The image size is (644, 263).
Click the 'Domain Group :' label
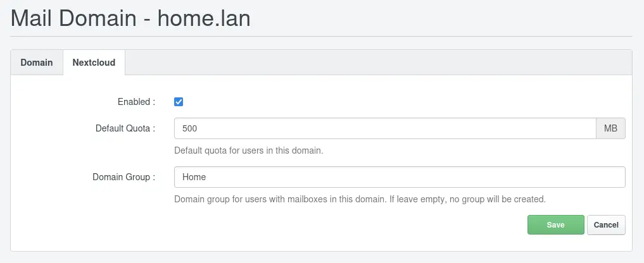tap(123, 177)
